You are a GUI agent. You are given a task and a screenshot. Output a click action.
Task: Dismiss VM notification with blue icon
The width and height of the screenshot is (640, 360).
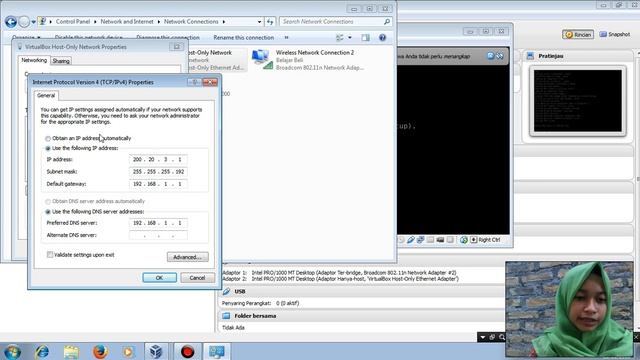pos(491,56)
